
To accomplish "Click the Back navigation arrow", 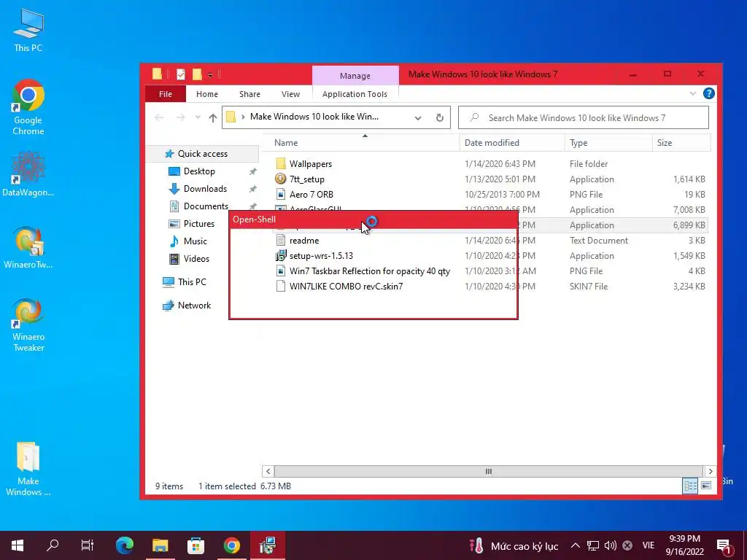I will click(x=159, y=117).
